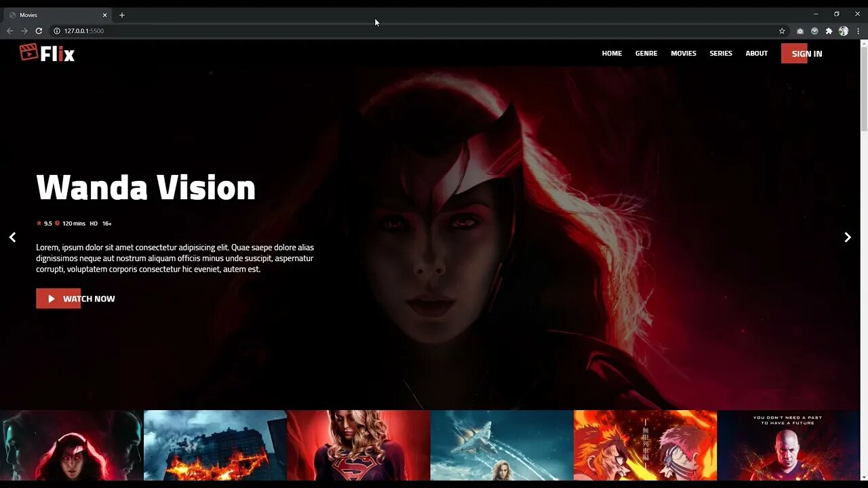Click the Watch Now button
Viewport: 868px width, 488px height.
pyautogui.click(x=76, y=299)
